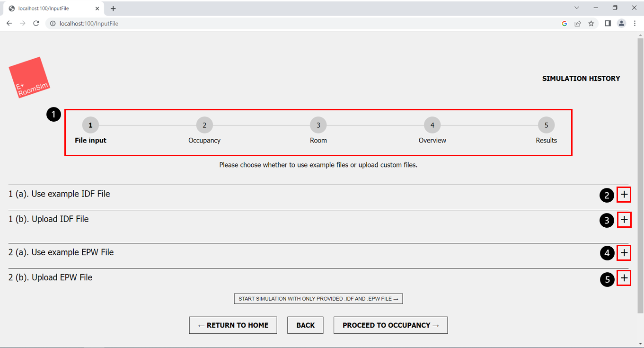Reload the page using the refresh icon
644x348 pixels.
click(36, 23)
